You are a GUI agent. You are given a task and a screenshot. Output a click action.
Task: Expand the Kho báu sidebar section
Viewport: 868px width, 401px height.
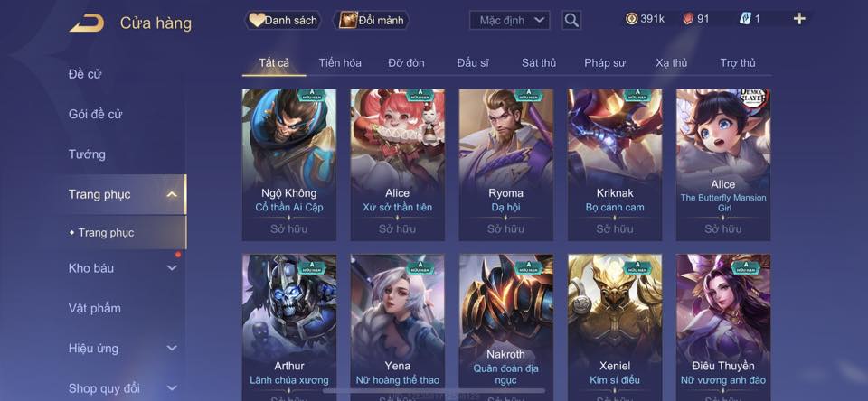point(172,267)
